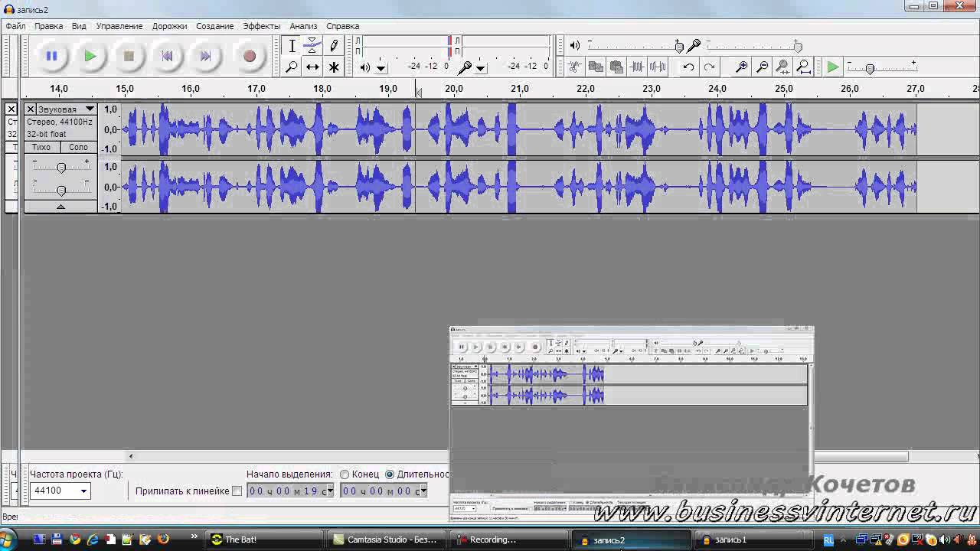
Task: Switch to The Bat! taskbar button
Action: point(264,540)
